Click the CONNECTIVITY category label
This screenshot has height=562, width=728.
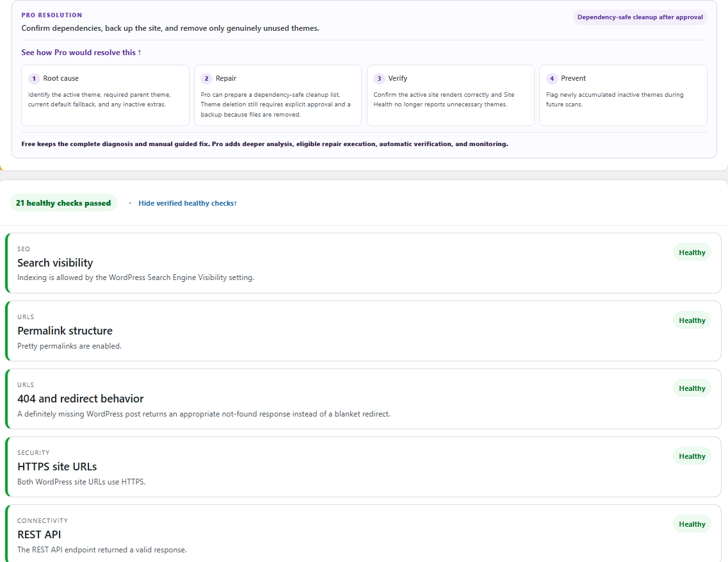tap(42, 520)
